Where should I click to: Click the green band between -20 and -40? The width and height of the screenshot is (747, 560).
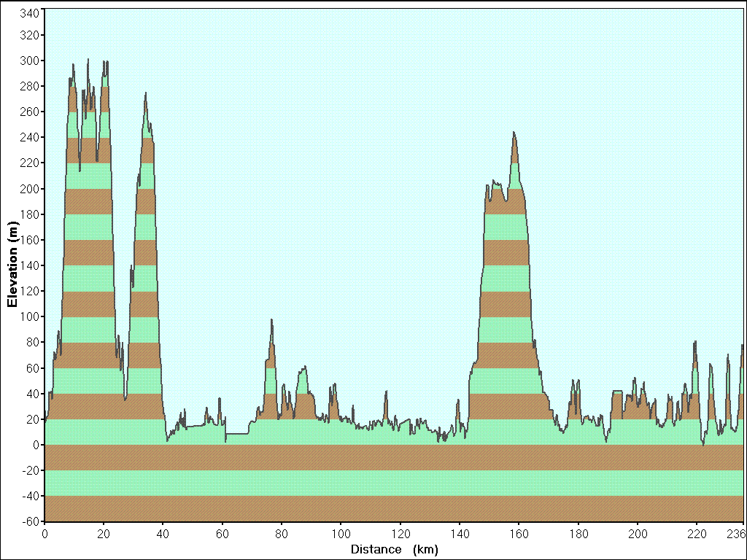coord(394,483)
